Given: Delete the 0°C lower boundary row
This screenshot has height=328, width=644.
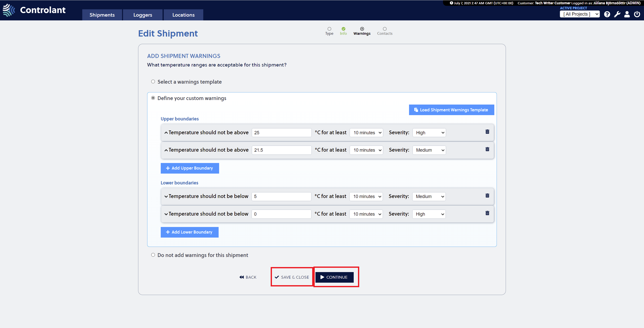Looking at the screenshot, I should tap(487, 213).
